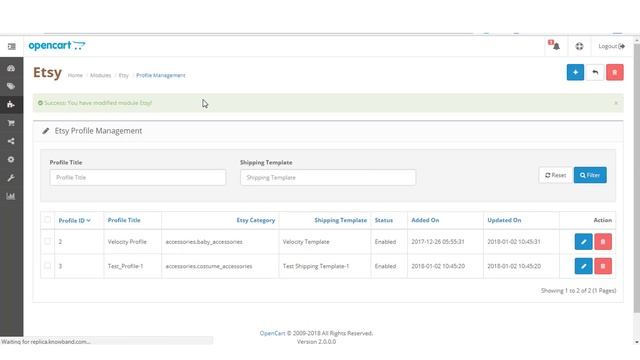Focus the Shipping Template input field
Viewport: 640px width, 360px height.
point(328,178)
